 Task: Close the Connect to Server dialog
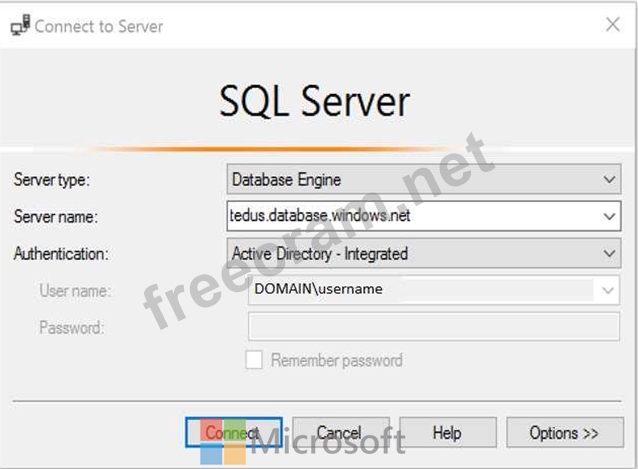pyautogui.click(x=612, y=25)
